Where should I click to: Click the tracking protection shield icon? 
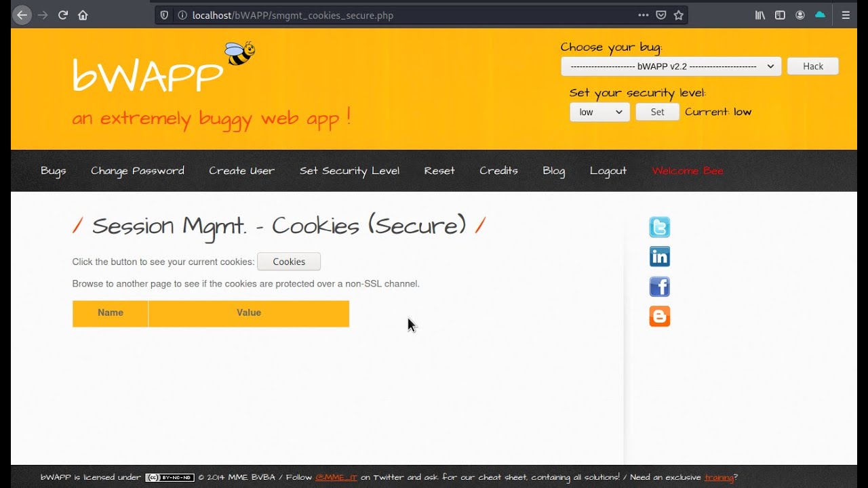165,15
